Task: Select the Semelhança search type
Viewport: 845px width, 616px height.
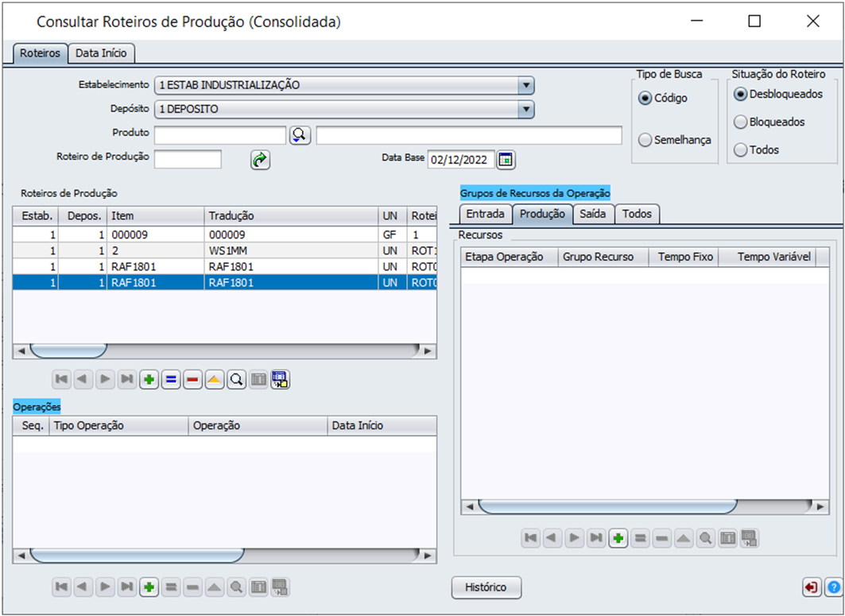Action: point(645,140)
